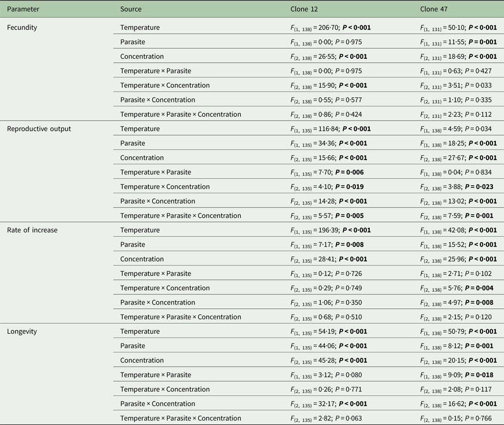Click the Parameter column header

(23, 9)
